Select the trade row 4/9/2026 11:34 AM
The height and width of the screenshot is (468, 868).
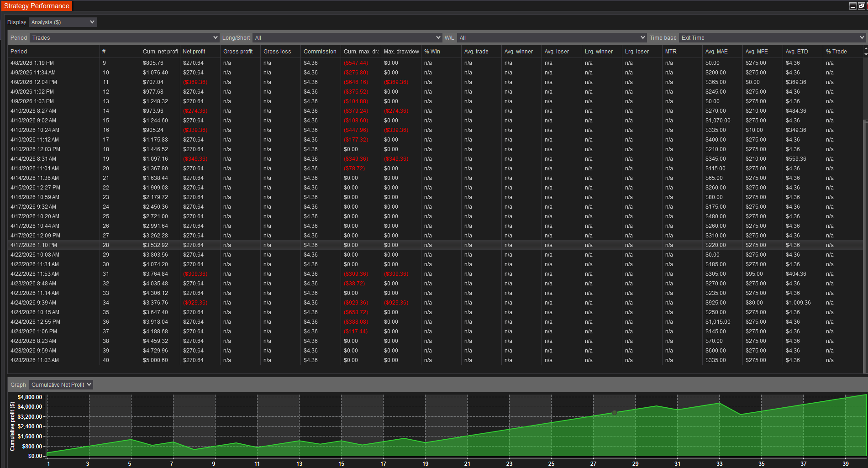coord(435,73)
